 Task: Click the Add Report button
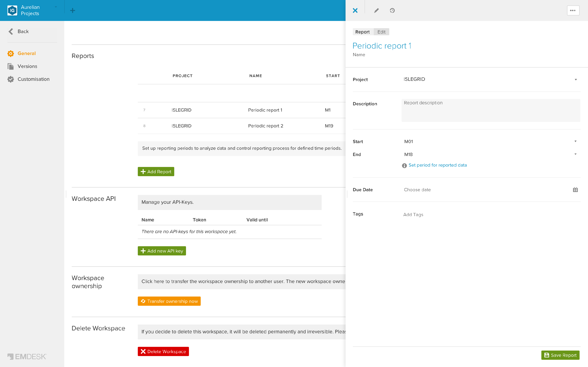[x=156, y=172]
